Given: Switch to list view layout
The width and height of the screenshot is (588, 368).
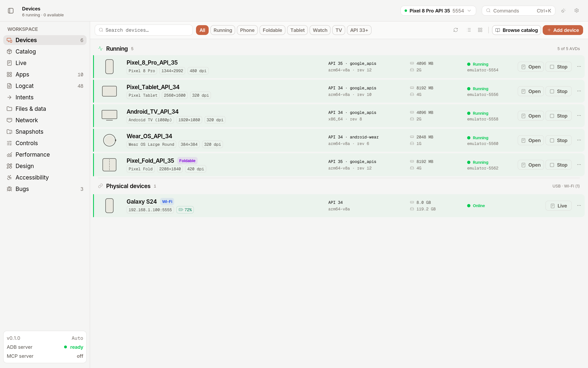Looking at the screenshot, I should pos(469,30).
